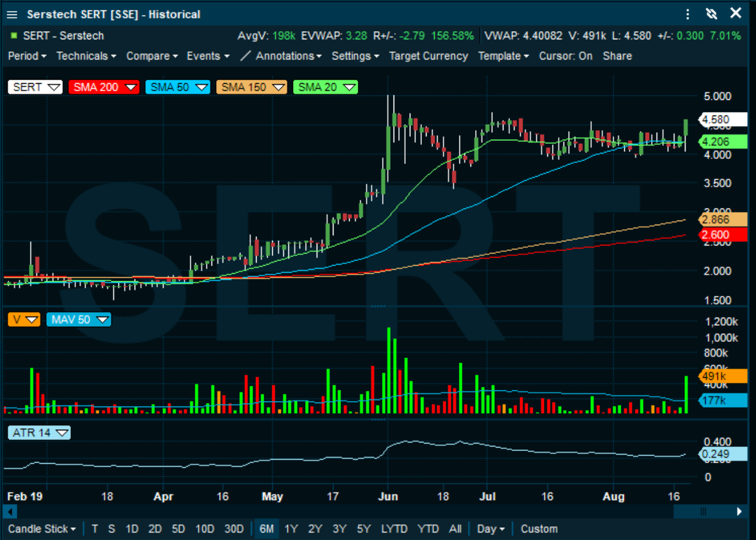
Task: Open the Compare menu
Action: click(x=152, y=56)
